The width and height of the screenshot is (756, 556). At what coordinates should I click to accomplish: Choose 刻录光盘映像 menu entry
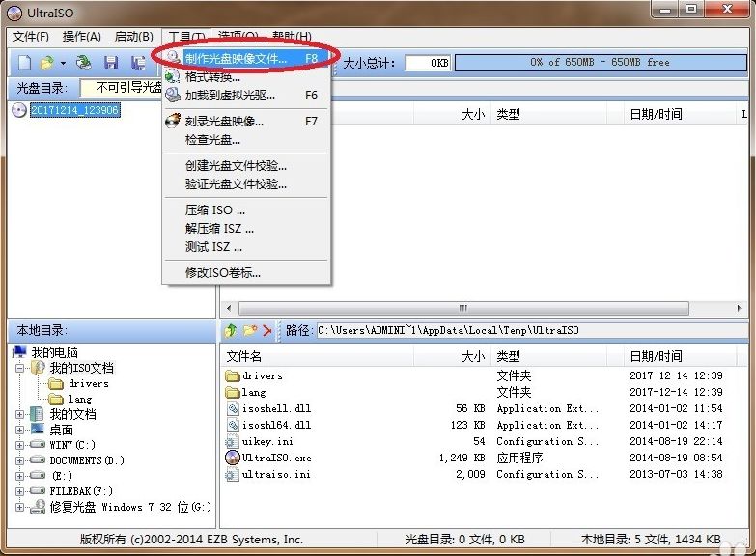246,121
